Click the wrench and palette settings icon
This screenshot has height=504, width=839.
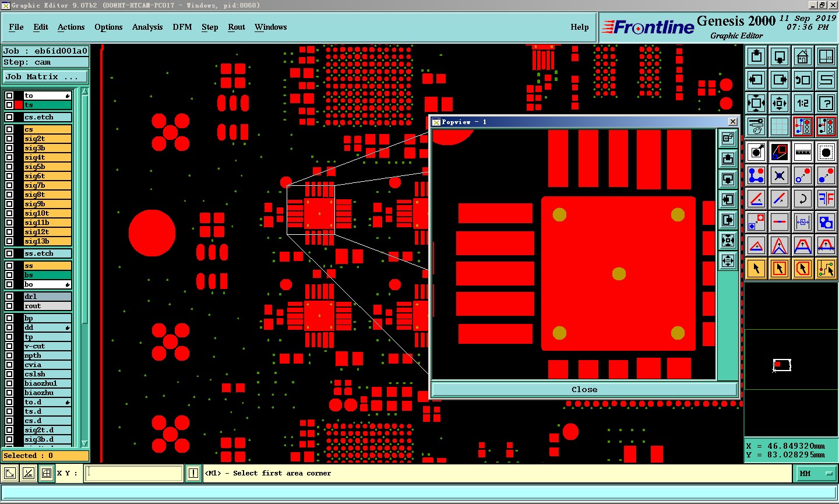coord(756,126)
